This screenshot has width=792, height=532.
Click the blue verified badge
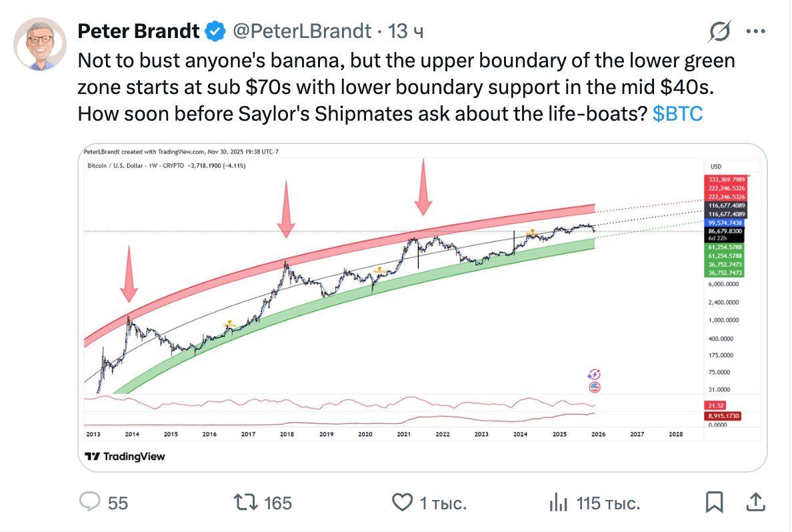(x=214, y=31)
